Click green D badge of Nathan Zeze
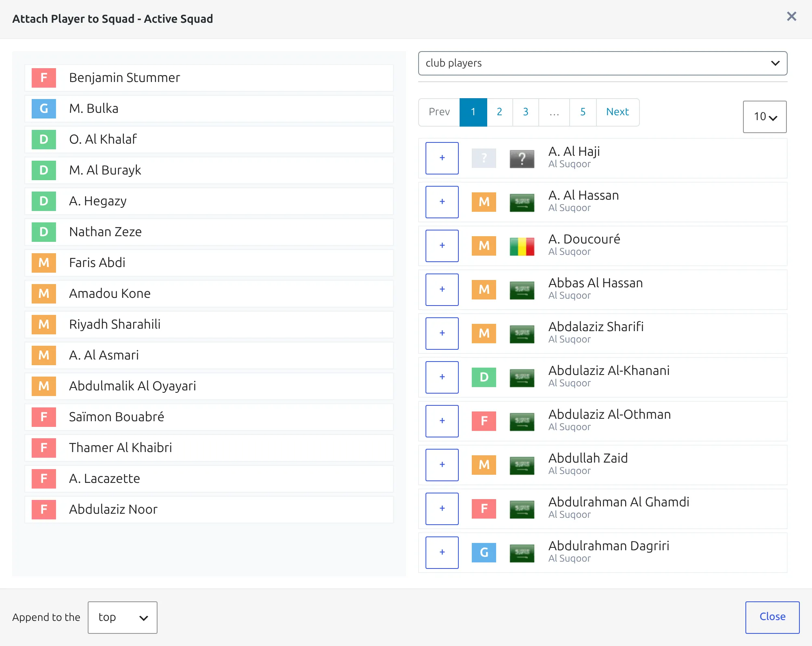Viewport: 812px width, 646px height. [44, 232]
